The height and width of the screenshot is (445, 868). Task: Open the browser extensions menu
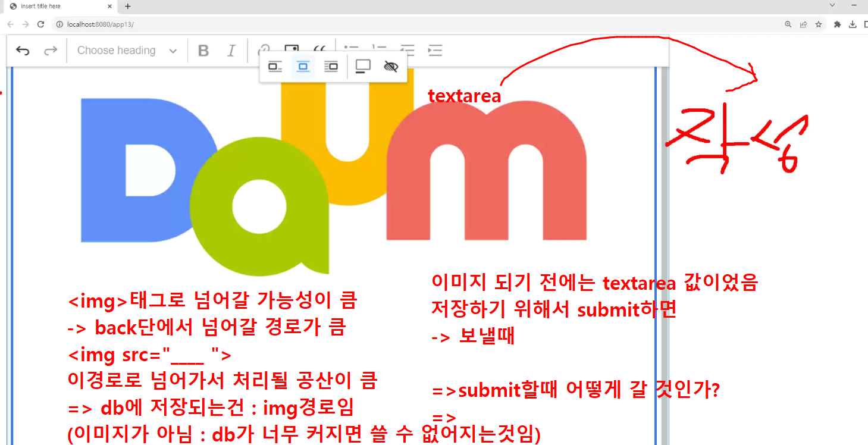pyautogui.click(x=838, y=24)
